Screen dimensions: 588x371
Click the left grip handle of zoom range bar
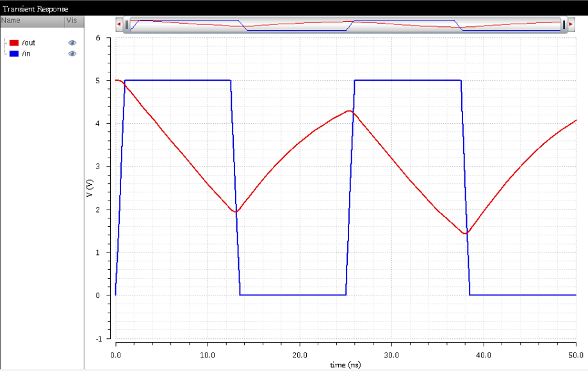tap(127, 24)
